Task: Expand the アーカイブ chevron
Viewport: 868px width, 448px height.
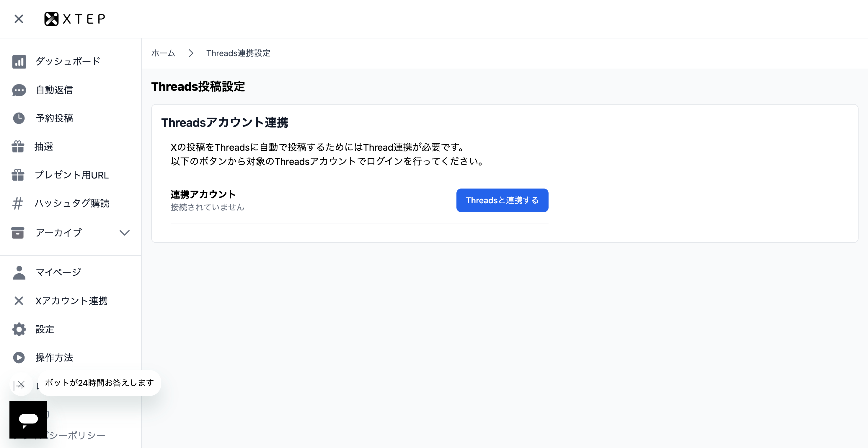Action: (125, 233)
